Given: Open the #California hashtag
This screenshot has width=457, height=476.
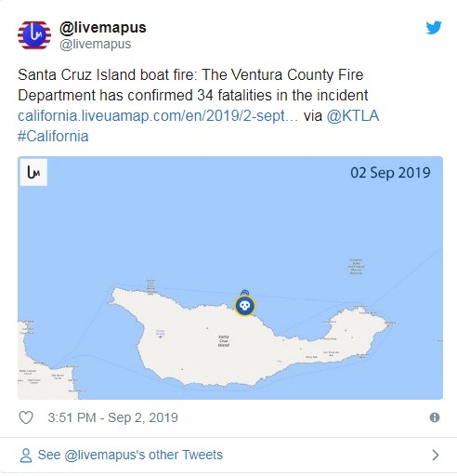Looking at the screenshot, I should (x=53, y=136).
